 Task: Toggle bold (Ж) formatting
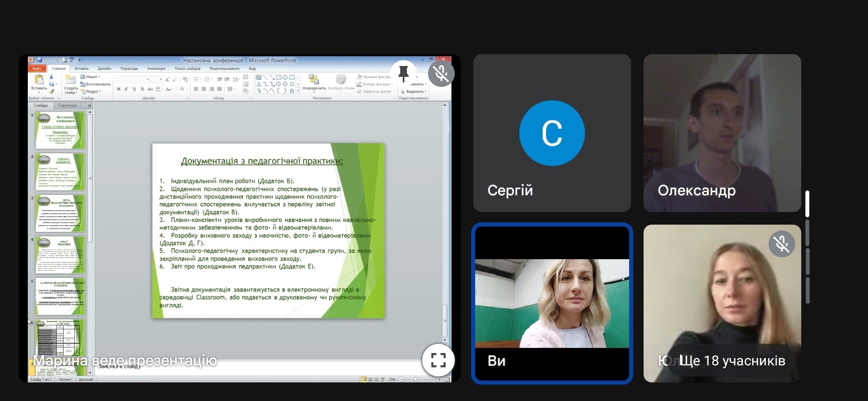(119, 89)
